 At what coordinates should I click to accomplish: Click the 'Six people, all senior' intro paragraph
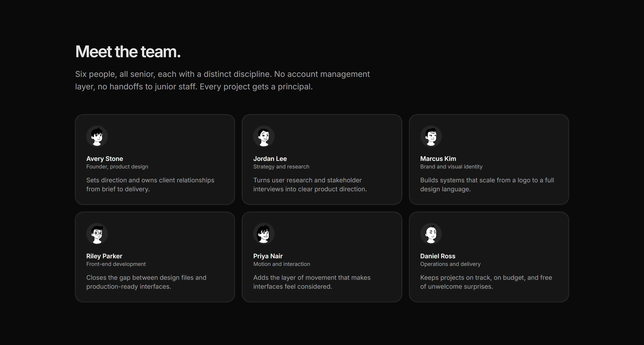pos(222,80)
